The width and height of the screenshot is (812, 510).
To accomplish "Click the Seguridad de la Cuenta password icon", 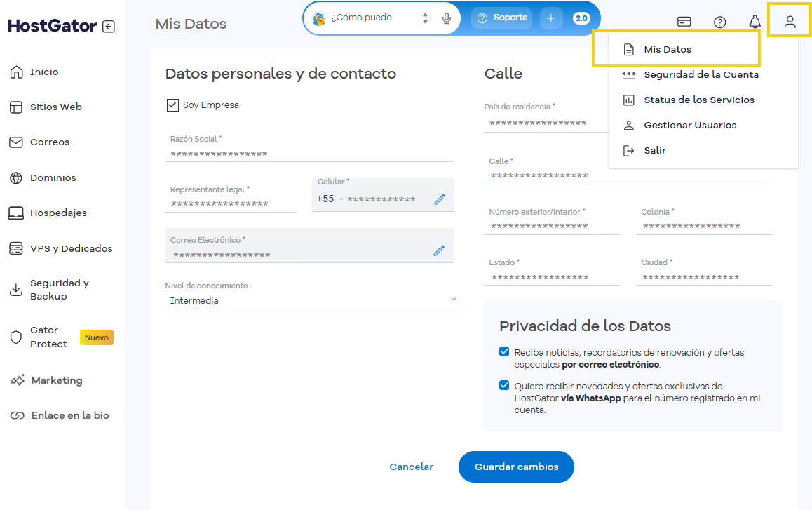I will (x=629, y=75).
